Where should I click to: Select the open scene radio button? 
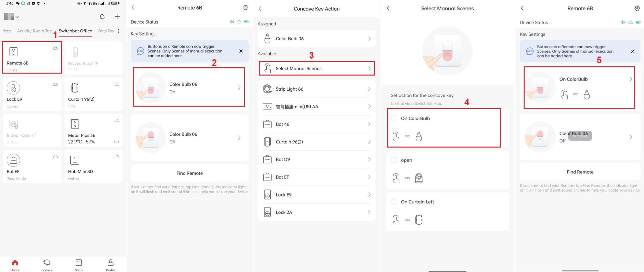pyautogui.click(x=394, y=160)
